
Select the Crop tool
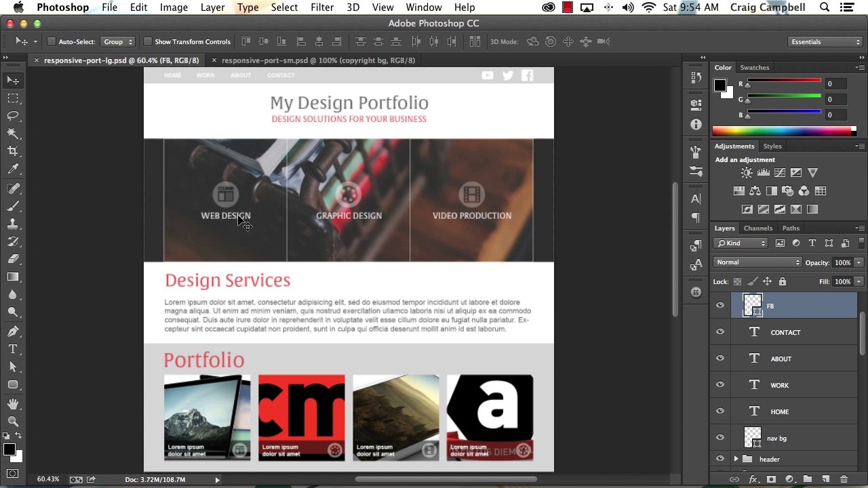pyautogui.click(x=13, y=151)
